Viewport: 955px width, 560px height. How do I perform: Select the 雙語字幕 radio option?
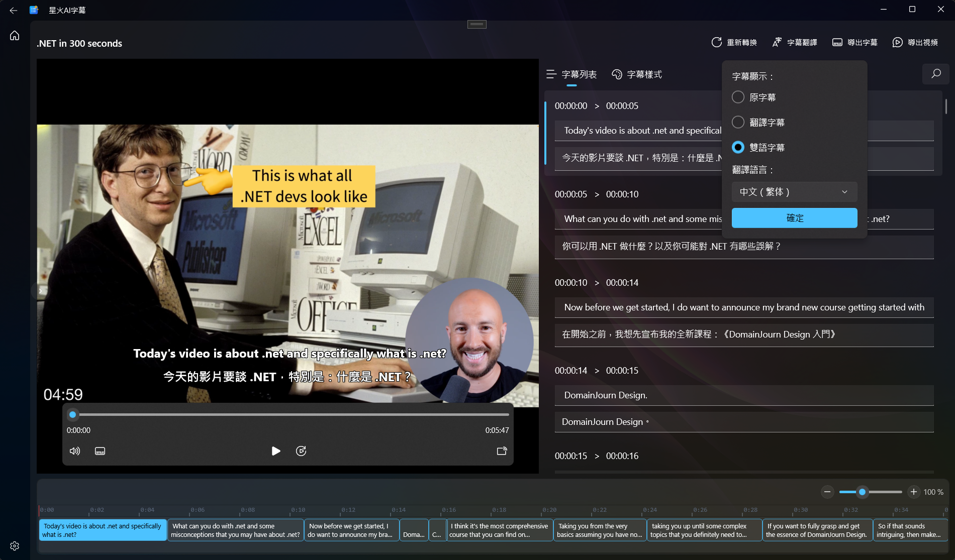coord(738,147)
